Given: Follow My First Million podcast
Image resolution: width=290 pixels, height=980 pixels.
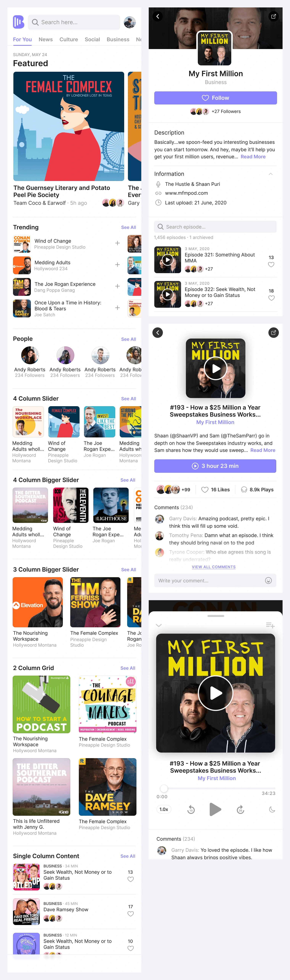Looking at the screenshot, I should [215, 98].
